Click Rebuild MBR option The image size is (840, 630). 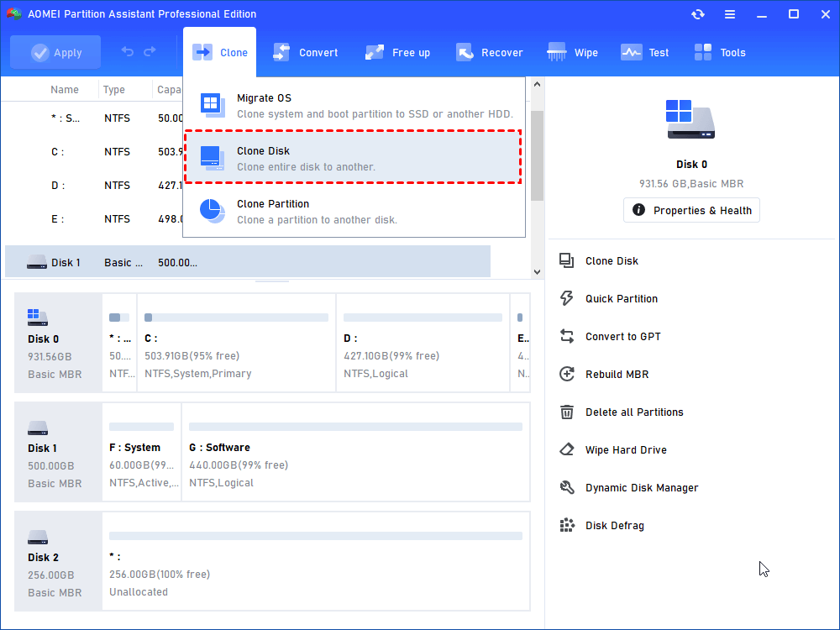click(x=617, y=375)
